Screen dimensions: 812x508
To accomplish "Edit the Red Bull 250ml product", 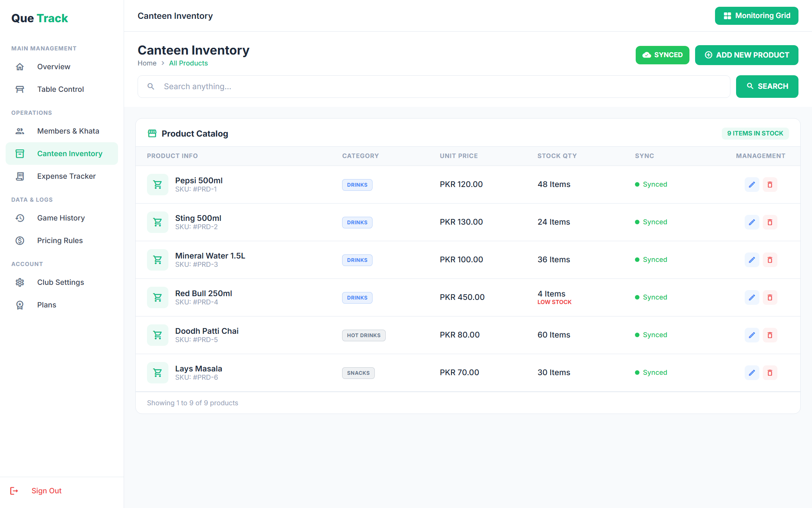I will (x=752, y=297).
